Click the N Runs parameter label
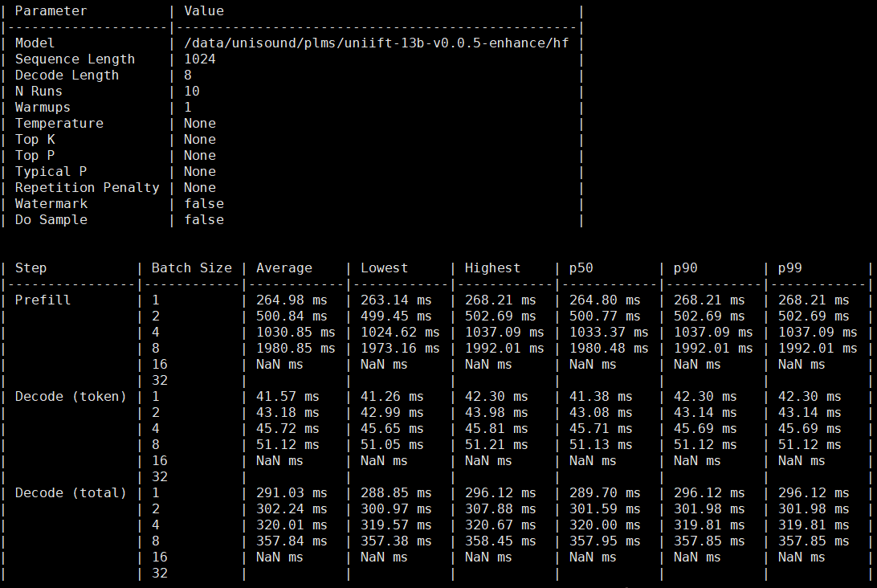 tap(43, 91)
